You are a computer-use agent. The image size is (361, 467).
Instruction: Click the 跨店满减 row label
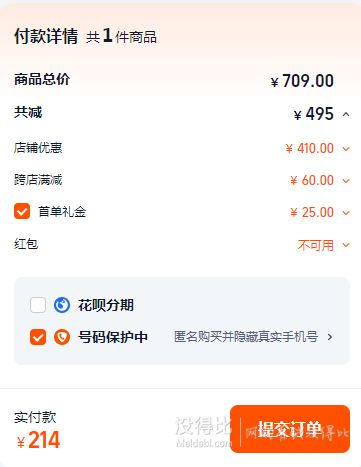pyautogui.click(x=38, y=180)
